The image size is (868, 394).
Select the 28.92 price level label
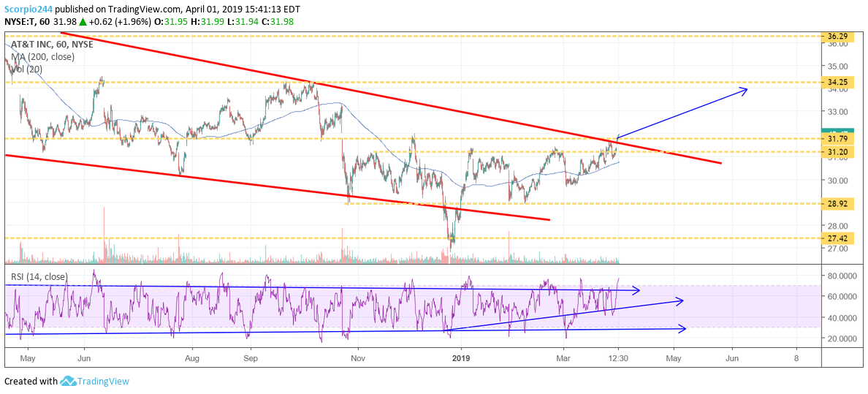837,204
